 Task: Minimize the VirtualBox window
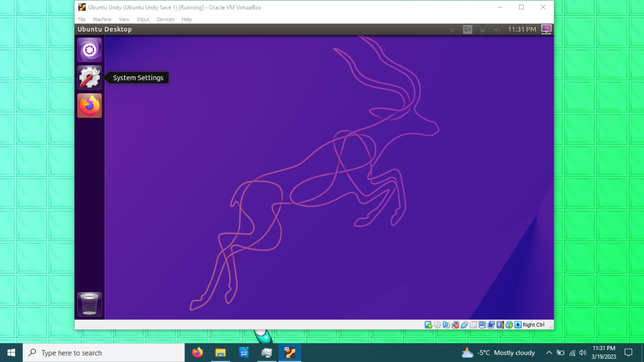(500, 8)
